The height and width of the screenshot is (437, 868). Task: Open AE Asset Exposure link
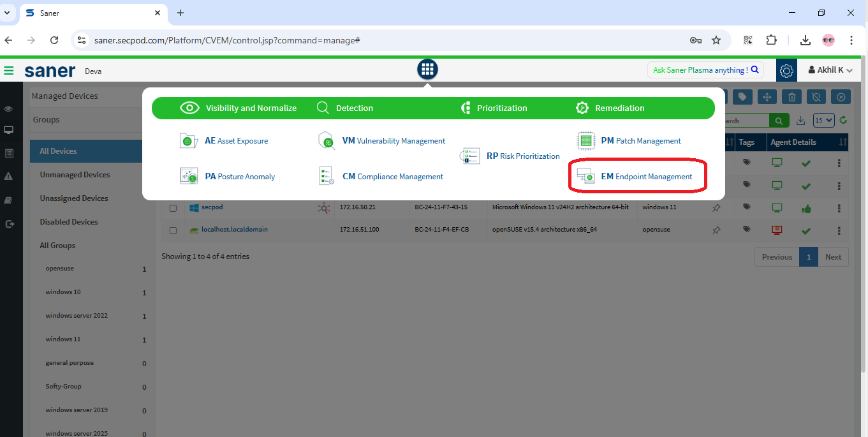(236, 141)
